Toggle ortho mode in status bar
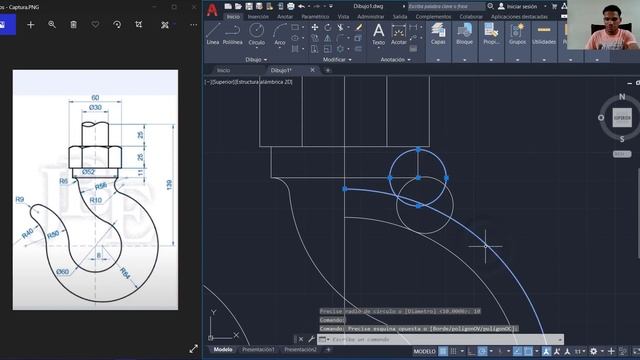This screenshot has width=640, height=360. coord(471,351)
